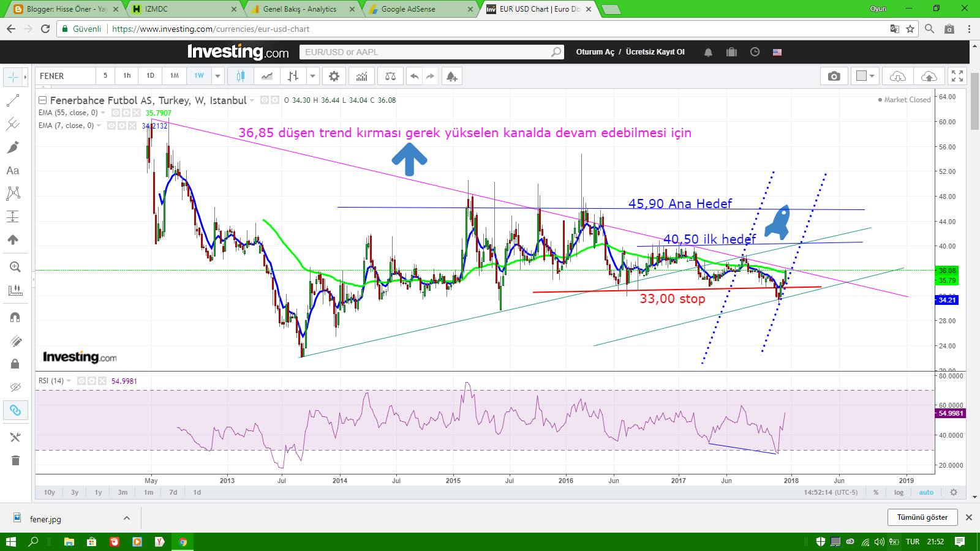This screenshot has height=551, width=980.
Task: Redo the chart action
Action: point(430,76)
